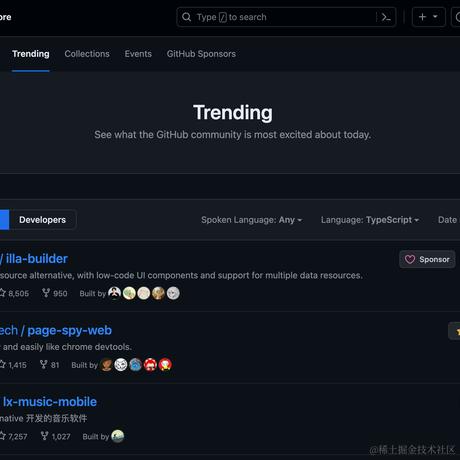Screen dimensions: 460x460
Task: Expand Language: TypeScript dropdown
Action: coord(370,220)
